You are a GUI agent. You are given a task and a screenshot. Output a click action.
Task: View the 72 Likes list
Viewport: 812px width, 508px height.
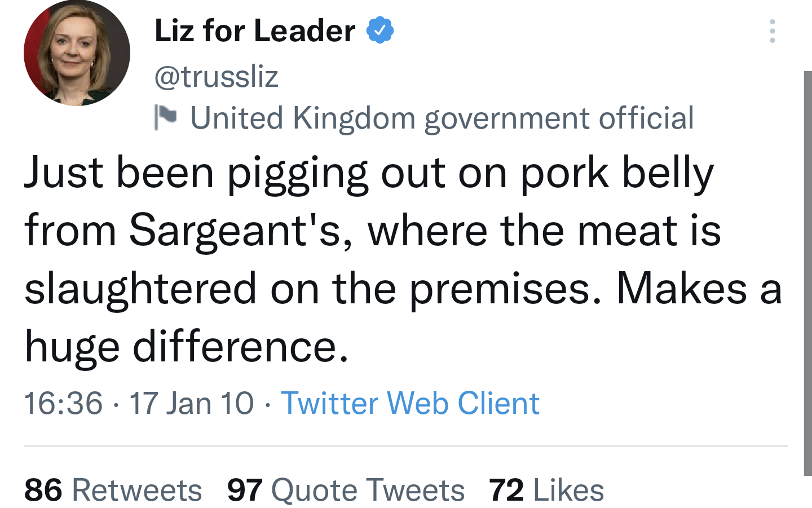[x=546, y=489]
